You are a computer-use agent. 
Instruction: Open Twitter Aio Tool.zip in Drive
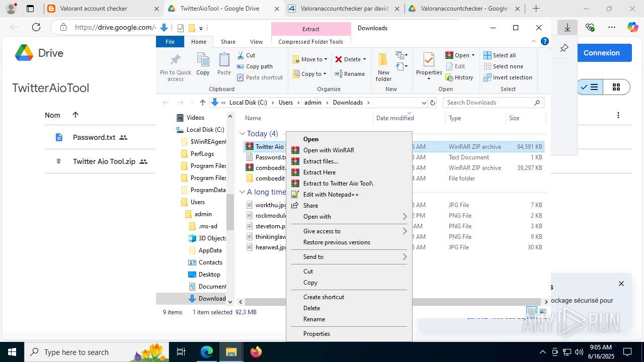pos(104,161)
